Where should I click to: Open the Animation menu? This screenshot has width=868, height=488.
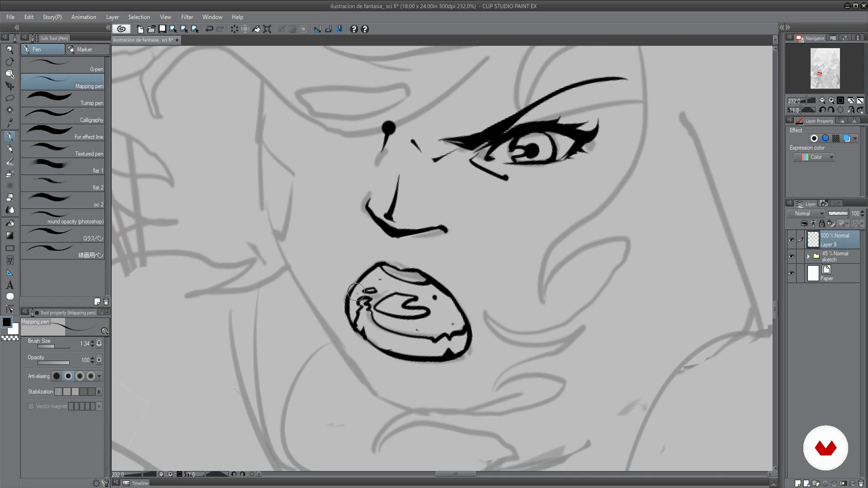(x=84, y=17)
